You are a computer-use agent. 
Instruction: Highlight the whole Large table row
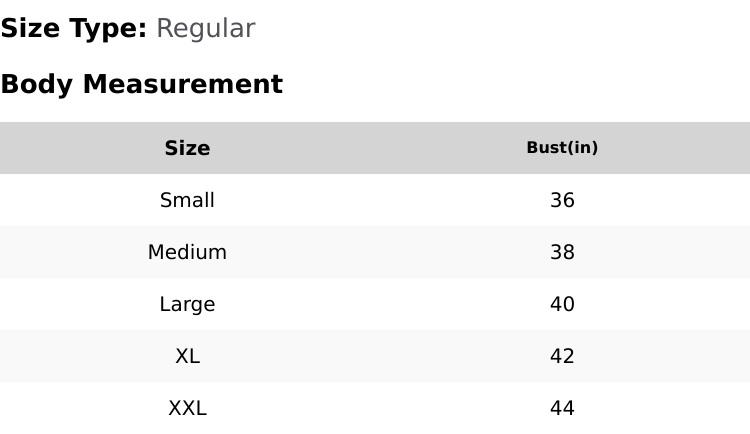(375, 304)
